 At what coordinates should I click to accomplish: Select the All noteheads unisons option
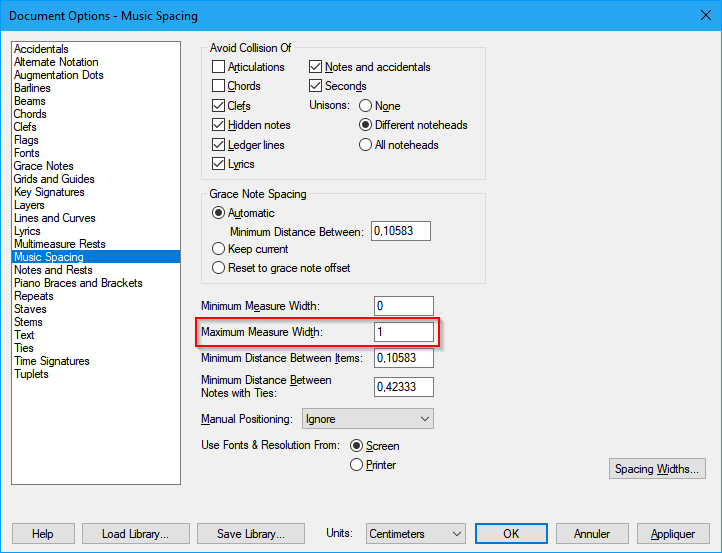click(365, 145)
